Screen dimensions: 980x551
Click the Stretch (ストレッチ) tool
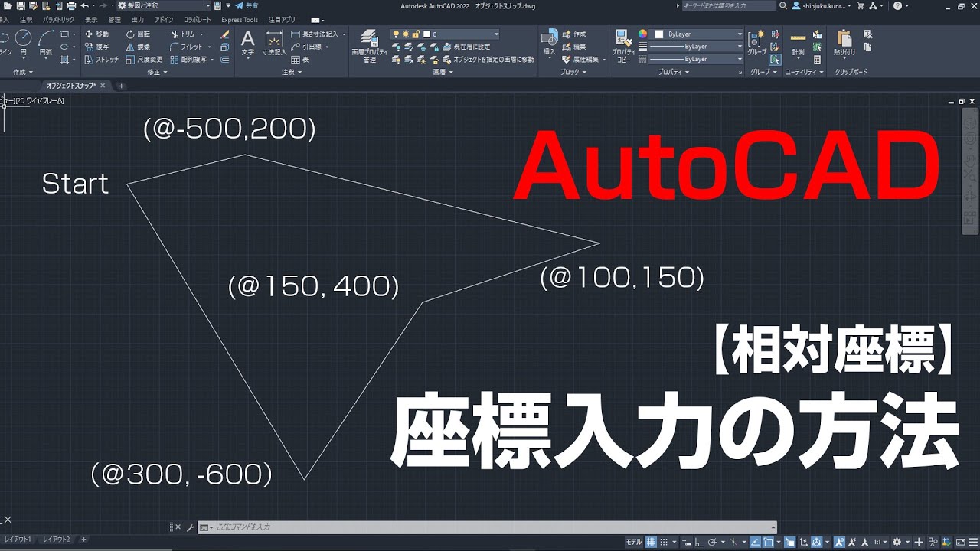pyautogui.click(x=101, y=59)
